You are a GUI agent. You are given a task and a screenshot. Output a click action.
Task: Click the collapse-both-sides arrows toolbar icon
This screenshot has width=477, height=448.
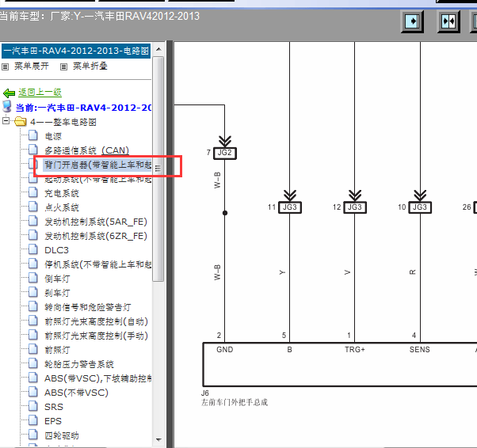click(448, 21)
